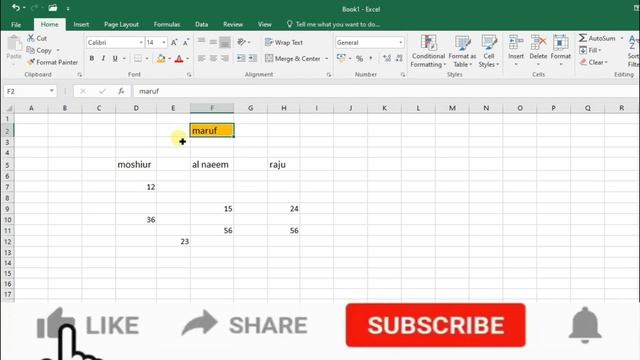Toggle Wrap Text
Screen dimensions: 640x360
click(284, 42)
